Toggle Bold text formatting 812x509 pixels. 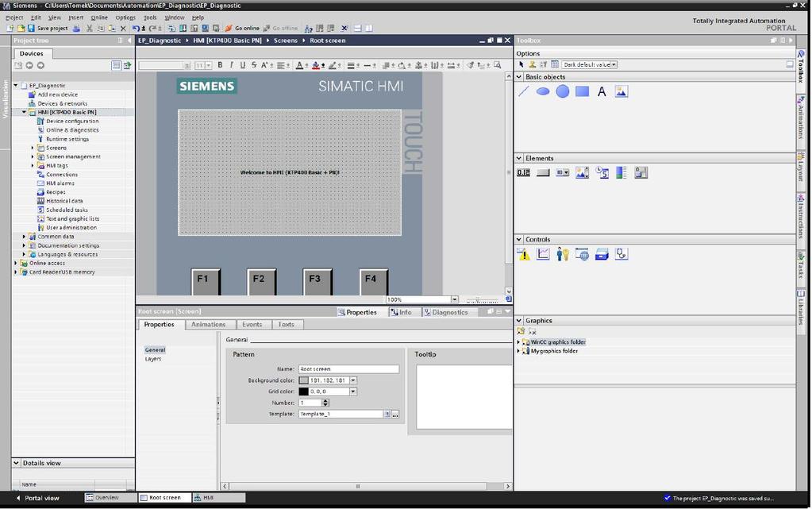click(x=220, y=65)
